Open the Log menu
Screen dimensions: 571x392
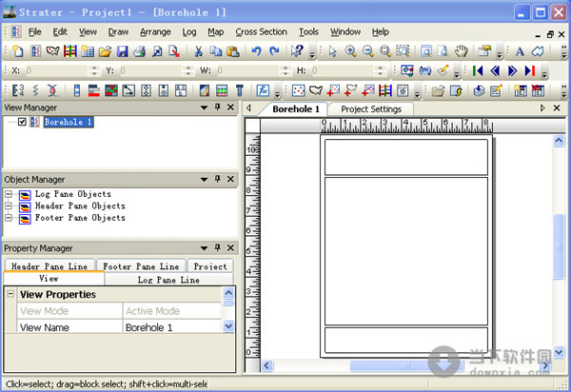tap(189, 32)
